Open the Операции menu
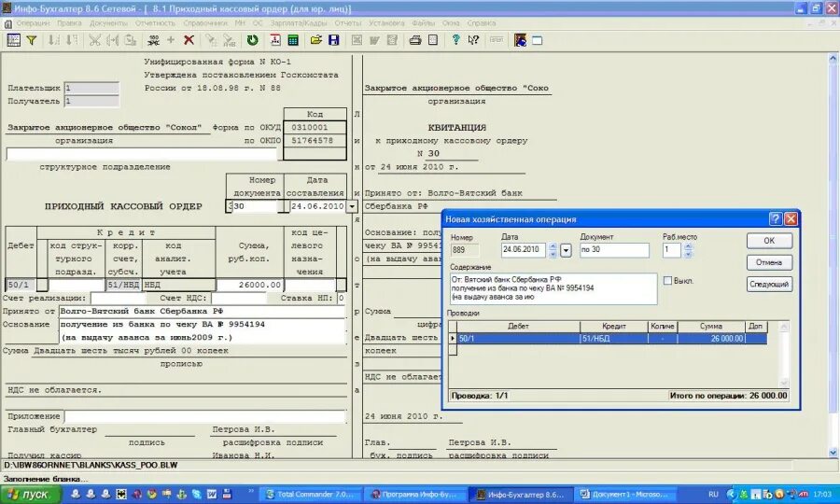This screenshot has width=840, height=504. tap(33, 23)
